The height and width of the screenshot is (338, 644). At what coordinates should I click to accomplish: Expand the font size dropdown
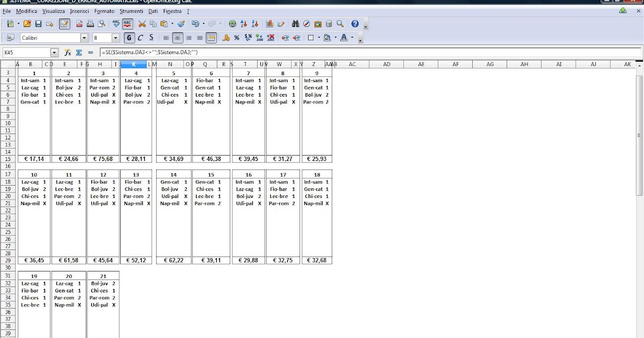(x=115, y=38)
